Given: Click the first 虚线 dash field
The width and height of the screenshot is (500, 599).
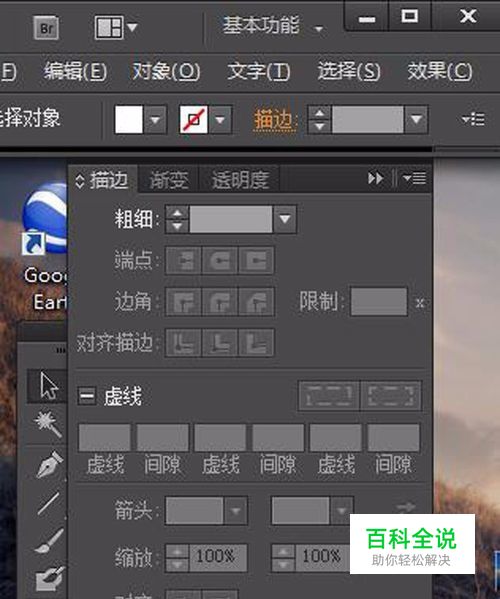Looking at the screenshot, I should coord(105,437).
